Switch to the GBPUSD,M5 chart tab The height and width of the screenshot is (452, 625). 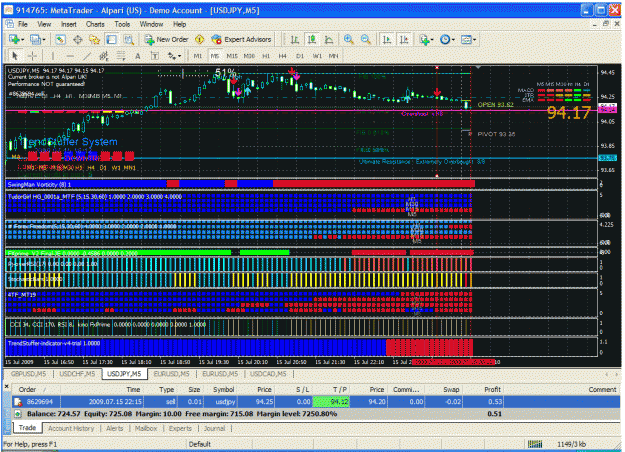[x=28, y=373]
